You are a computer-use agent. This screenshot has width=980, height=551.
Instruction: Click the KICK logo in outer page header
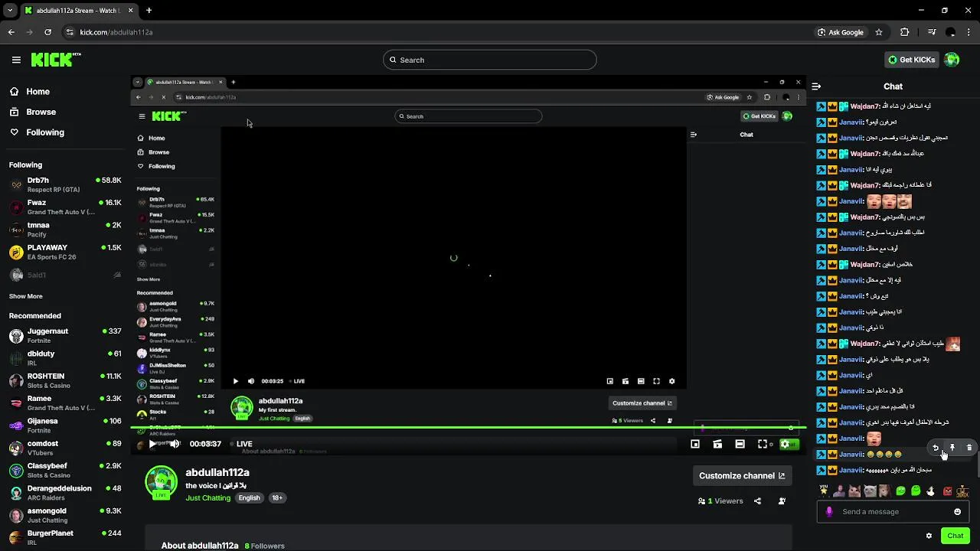pyautogui.click(x=56, y=60)
